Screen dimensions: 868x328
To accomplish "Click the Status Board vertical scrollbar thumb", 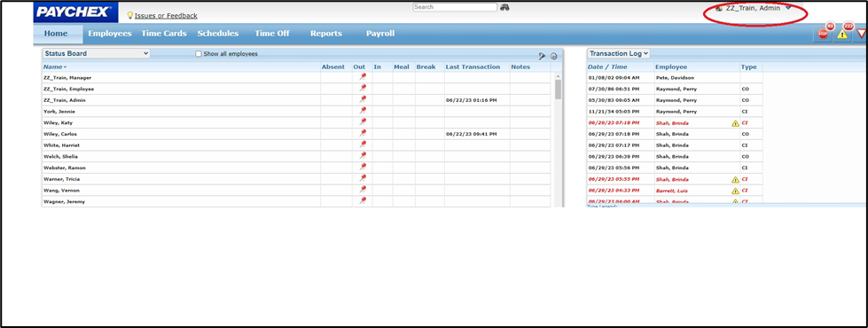I will (558, 89).
